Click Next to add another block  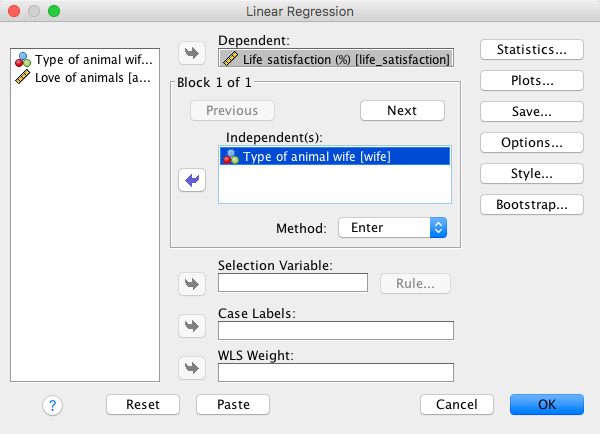coord(402,111)
